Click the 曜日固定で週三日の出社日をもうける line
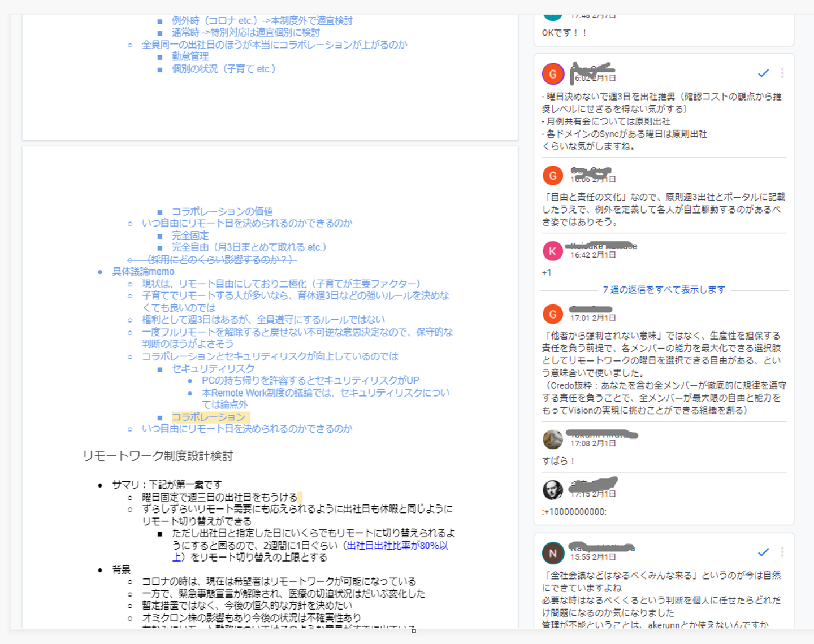The height and width of the screenshot is (644, 814). pos(219,497)
